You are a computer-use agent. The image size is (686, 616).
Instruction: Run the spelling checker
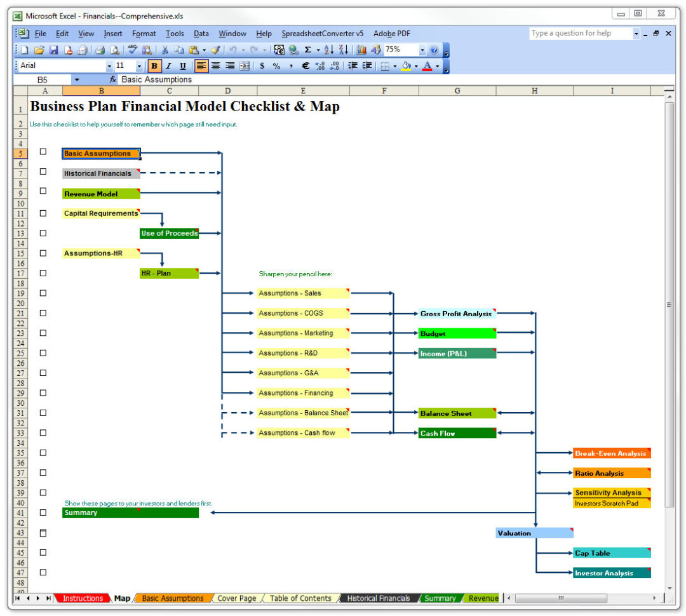coord(132,49)
